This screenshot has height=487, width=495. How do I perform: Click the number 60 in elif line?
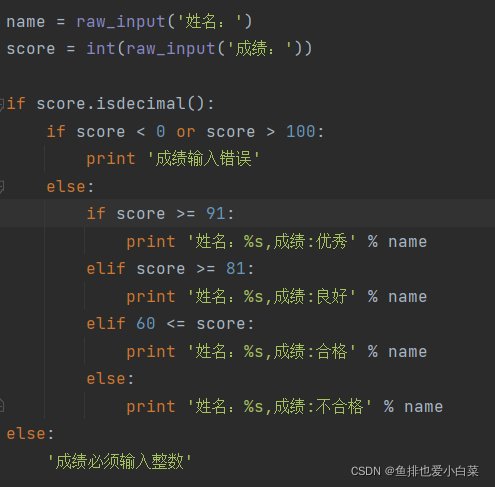(146, 323)
